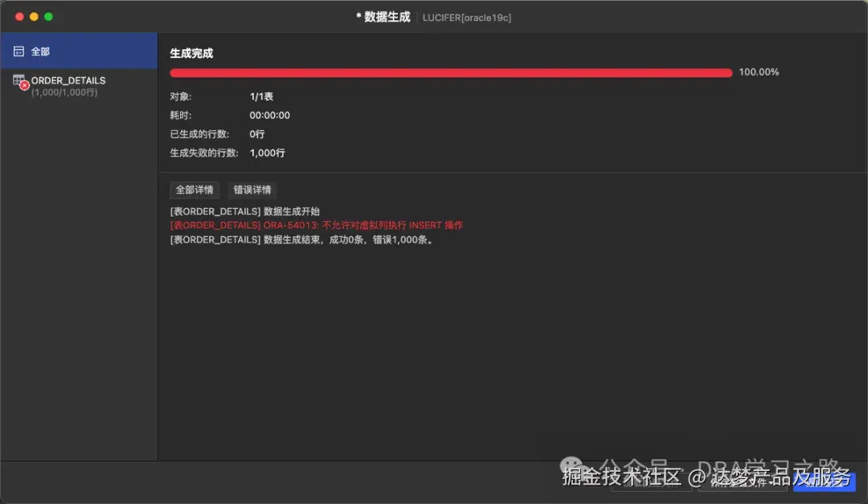Click the 0行 generated rows value

(257, 134)
